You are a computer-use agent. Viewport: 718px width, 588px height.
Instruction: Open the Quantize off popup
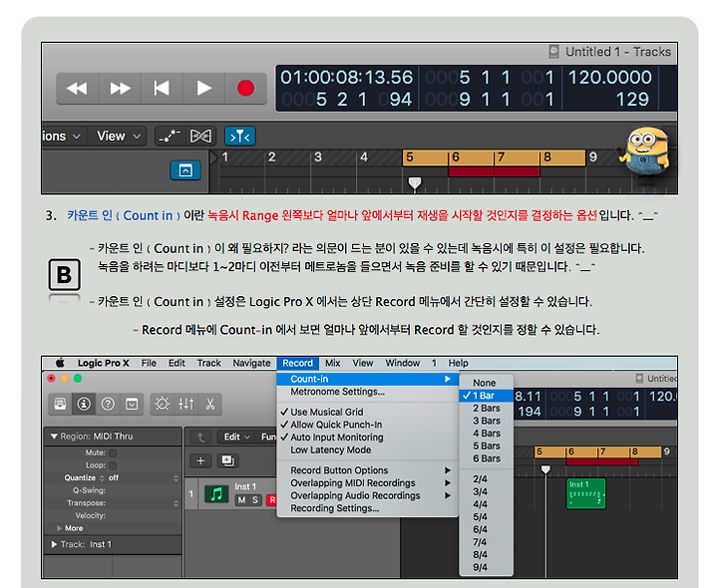pyautogui.click(x=143, y=477)
